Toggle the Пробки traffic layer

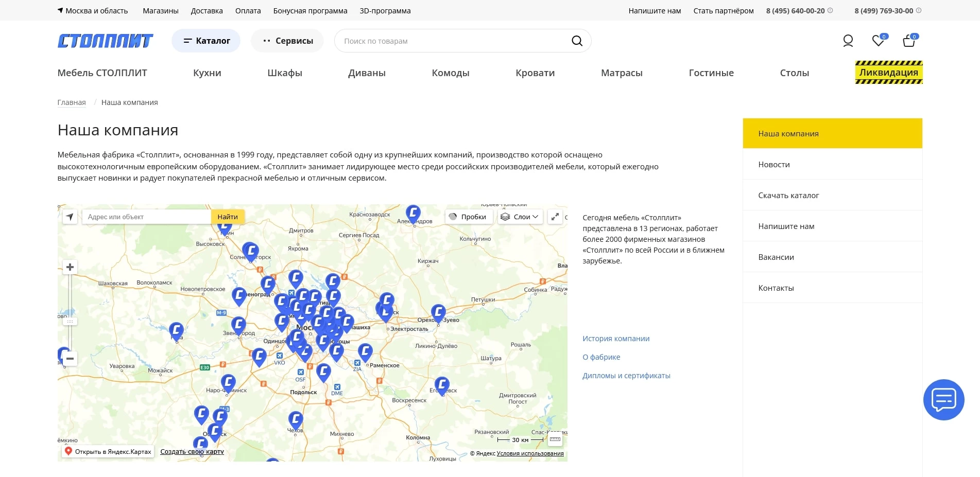[x=468, y=217]
